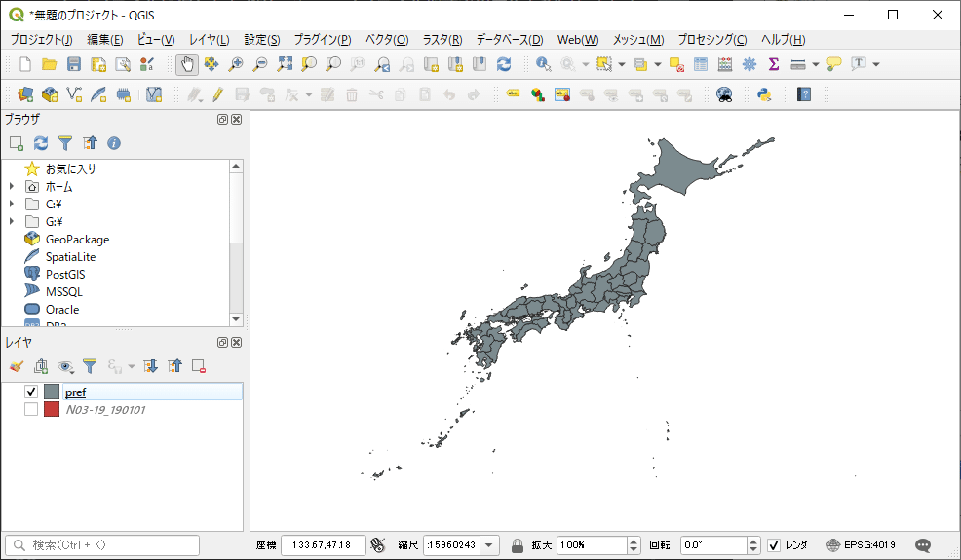Viewport: 961px width, 560px height.
Task: Open Layer Styling panel brush icon
Action: pos(17,366)
